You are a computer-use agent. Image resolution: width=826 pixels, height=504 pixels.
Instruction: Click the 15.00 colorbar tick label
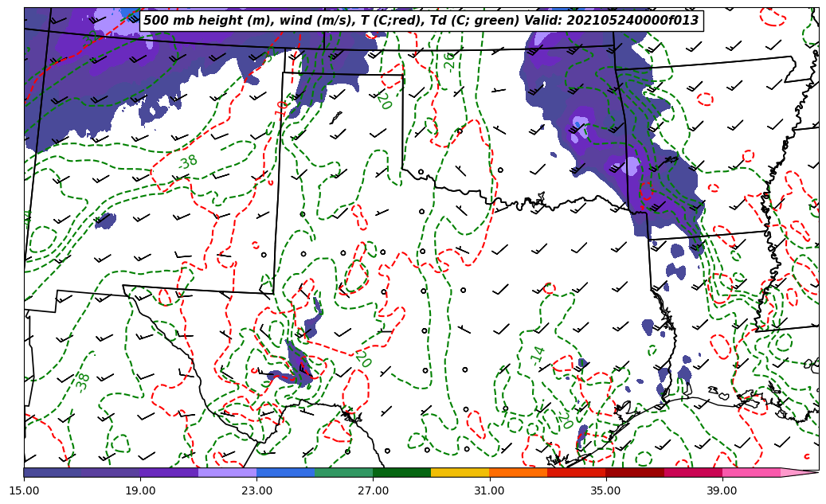point(24,490)
